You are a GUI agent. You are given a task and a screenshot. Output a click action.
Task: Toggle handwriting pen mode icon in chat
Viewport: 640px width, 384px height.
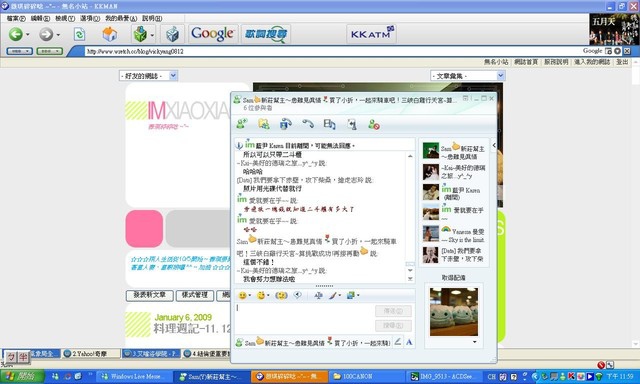click(x=398, y=342)
